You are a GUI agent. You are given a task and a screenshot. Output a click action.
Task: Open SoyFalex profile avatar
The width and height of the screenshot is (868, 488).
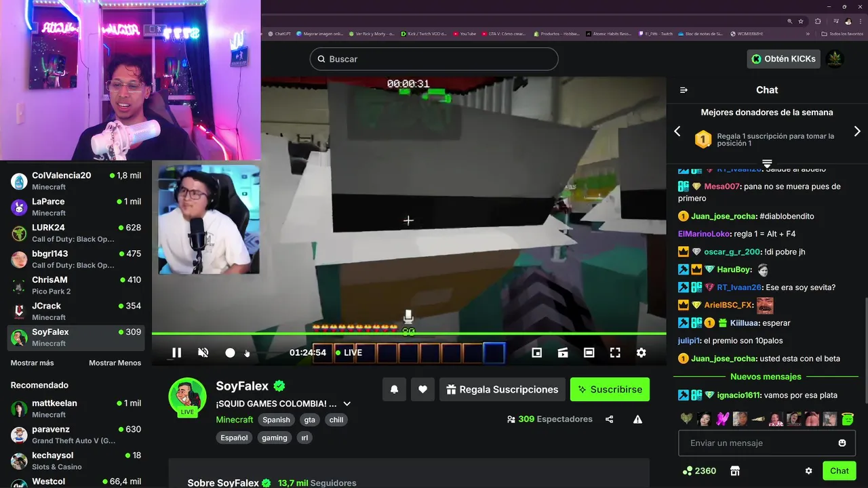click(187, 396)
